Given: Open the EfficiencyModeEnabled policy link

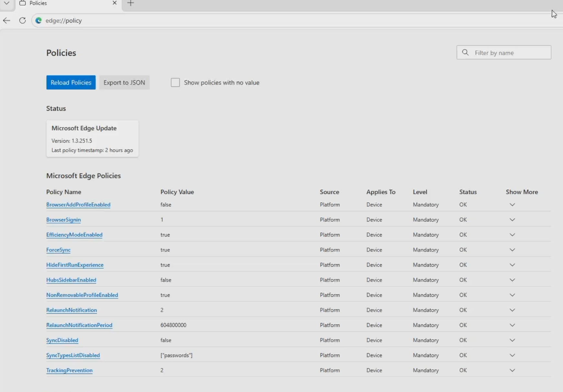Looking at the screenshot, I should 74,235.
